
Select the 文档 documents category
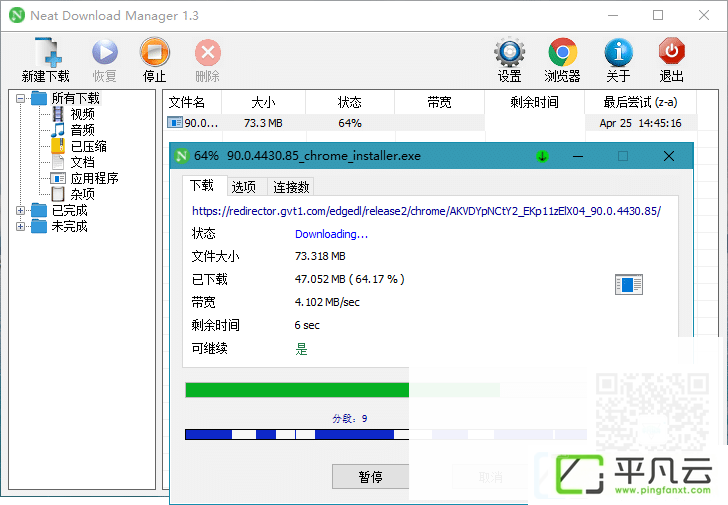pos(82,162)
